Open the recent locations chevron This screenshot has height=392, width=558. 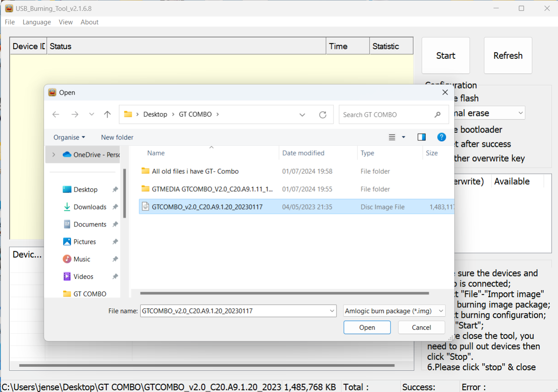pos(92,115)
